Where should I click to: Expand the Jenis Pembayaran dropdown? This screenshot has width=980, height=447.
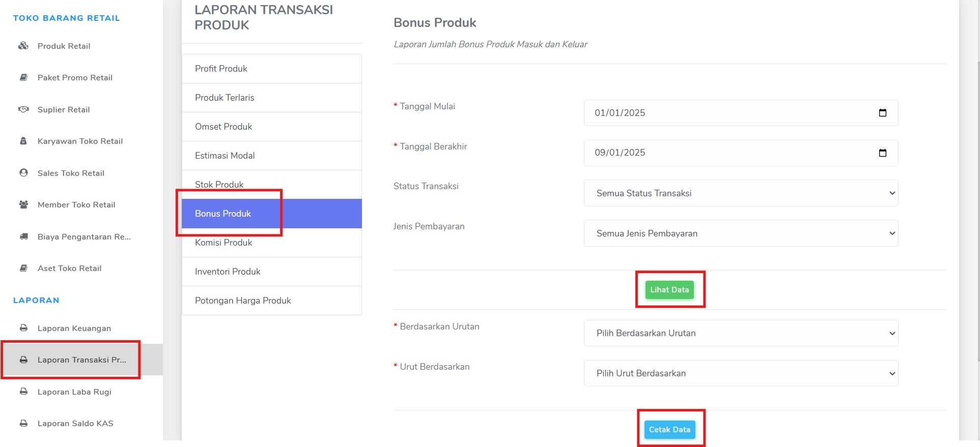pos(741,233)
